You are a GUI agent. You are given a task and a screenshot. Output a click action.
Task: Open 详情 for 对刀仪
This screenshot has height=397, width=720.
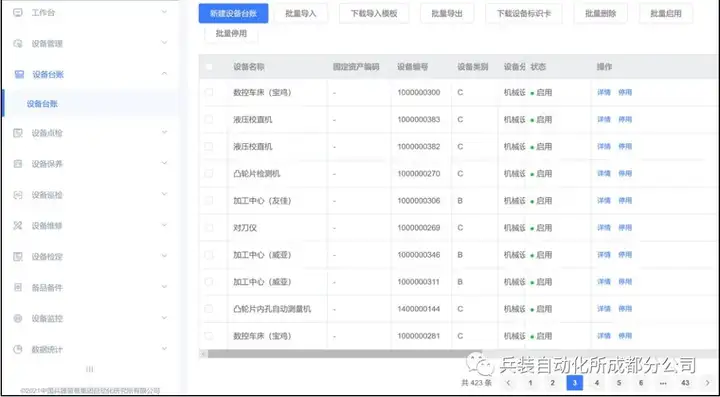click(x=604, y=228)
